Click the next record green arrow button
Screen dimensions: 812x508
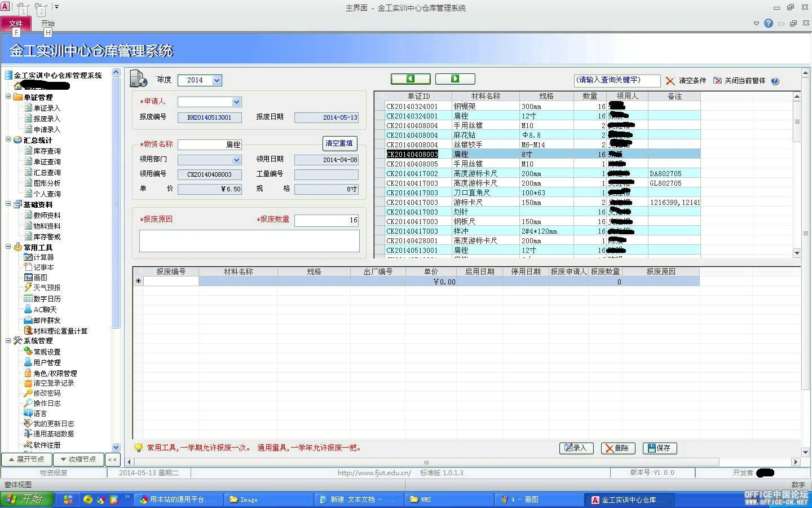[455, 79]
